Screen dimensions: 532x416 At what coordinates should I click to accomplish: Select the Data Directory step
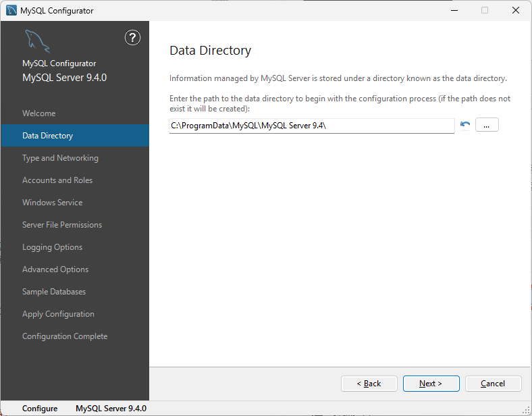click(75, 135)
